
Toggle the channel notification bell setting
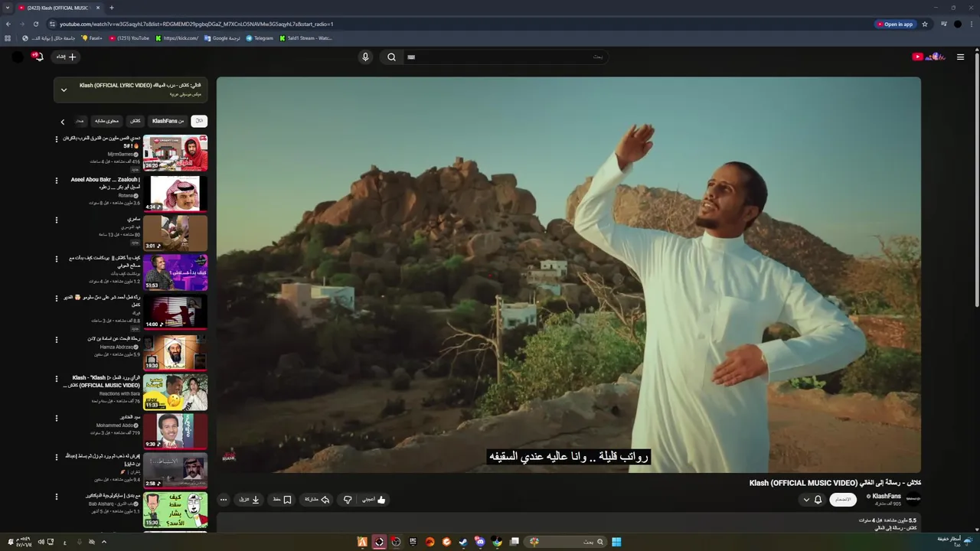click(x=818, y=500)
